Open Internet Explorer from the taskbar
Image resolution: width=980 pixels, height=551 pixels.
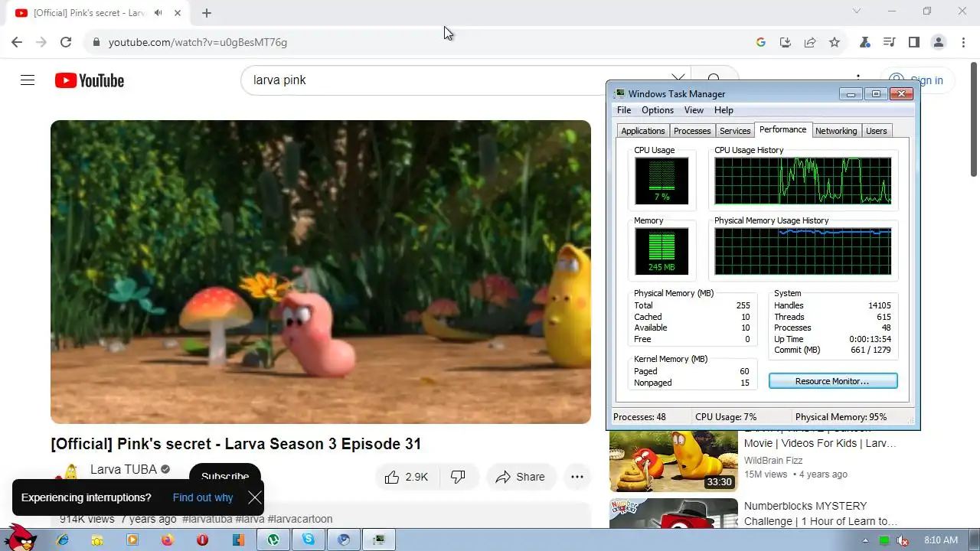click(x=63, y=540)
